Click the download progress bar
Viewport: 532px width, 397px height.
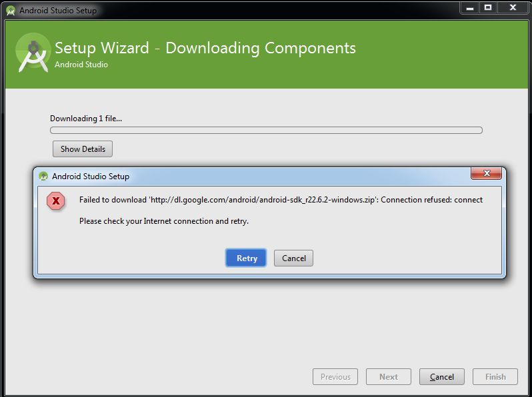click(x=267, y=130)
